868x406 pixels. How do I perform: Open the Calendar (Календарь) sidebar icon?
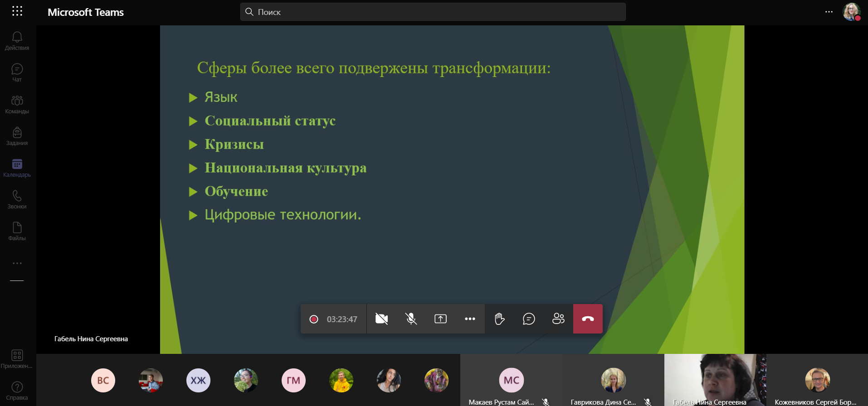pos(17,168)
